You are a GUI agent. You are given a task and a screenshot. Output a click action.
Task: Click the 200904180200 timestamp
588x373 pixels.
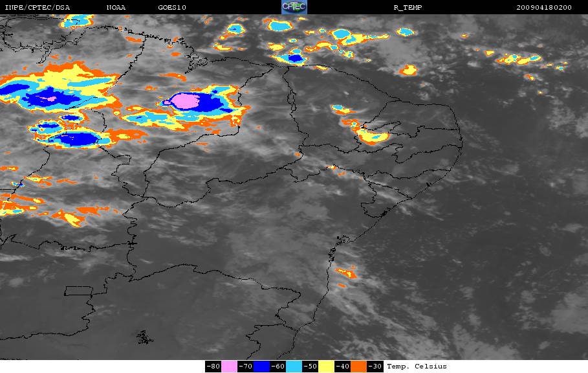(x=544, y=8)
